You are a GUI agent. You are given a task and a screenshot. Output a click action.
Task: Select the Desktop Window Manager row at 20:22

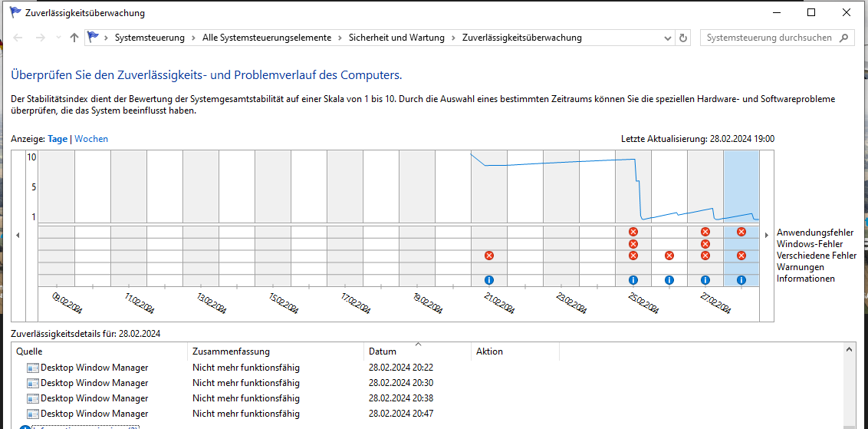426,368
